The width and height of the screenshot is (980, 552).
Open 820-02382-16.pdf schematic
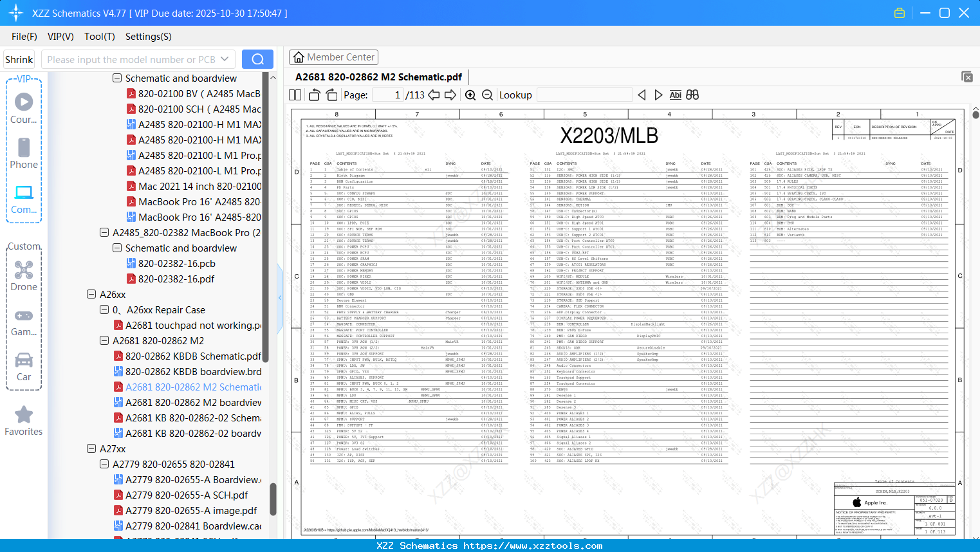[x=171, y=279]
